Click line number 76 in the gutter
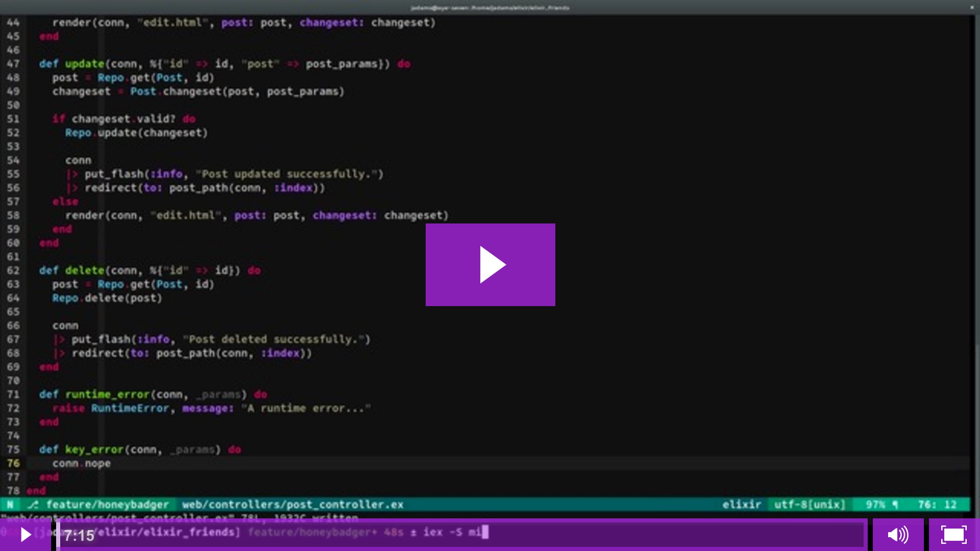Viewport: 980px width, 551px height. [x=13, y=463]
